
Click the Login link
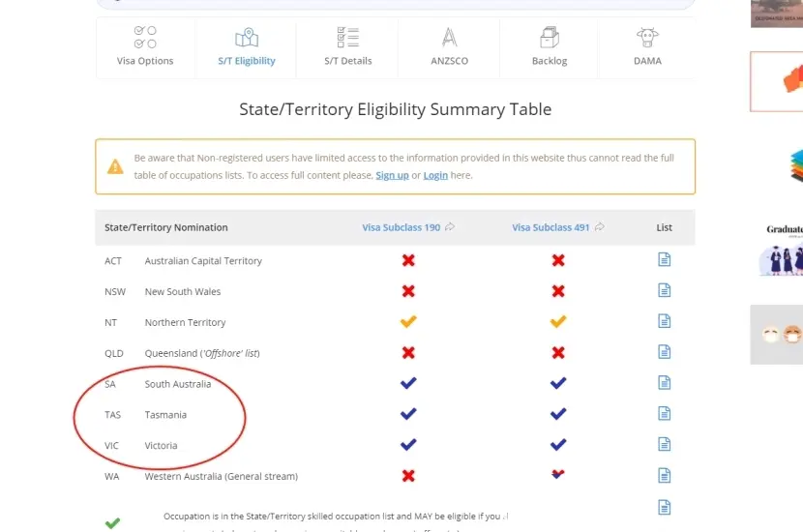click(x=435, y=175)
